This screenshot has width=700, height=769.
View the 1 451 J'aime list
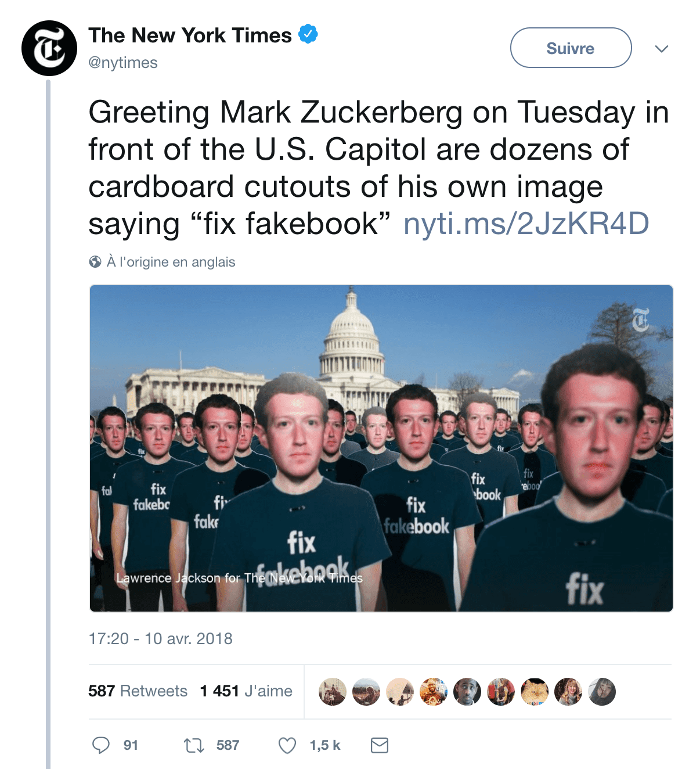pos(246,691)
